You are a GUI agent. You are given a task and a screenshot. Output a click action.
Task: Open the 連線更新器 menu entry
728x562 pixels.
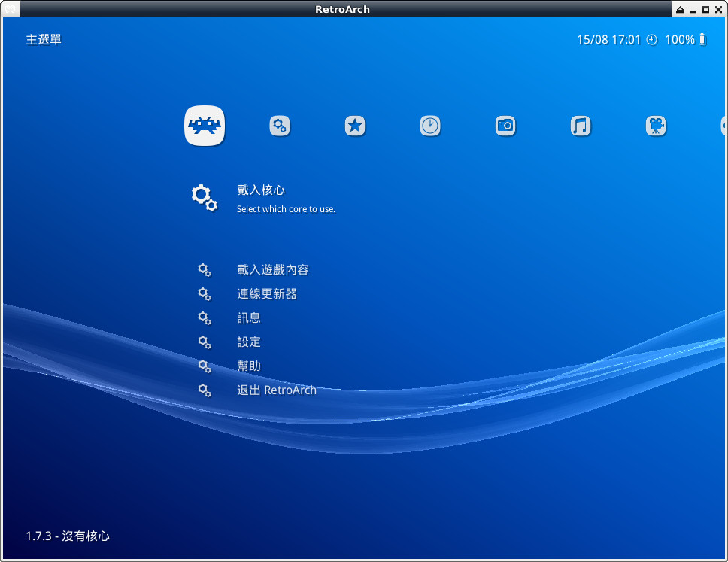266,294
